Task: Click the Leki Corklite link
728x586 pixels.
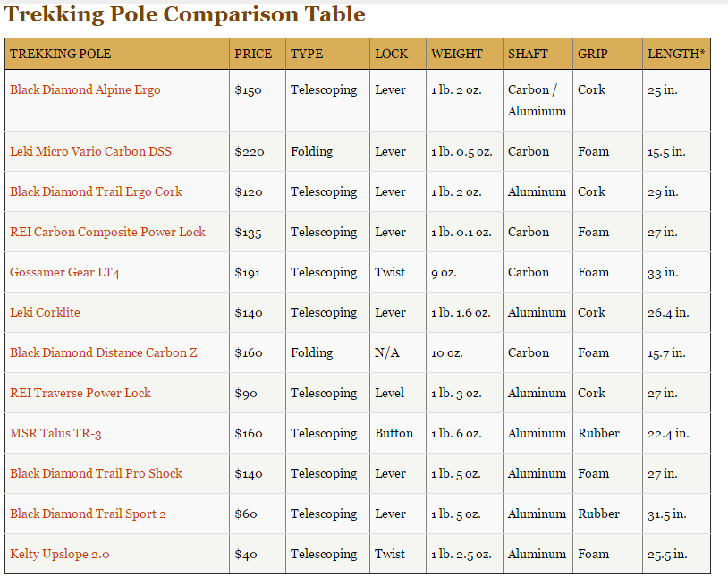Action: click(45, 312)
